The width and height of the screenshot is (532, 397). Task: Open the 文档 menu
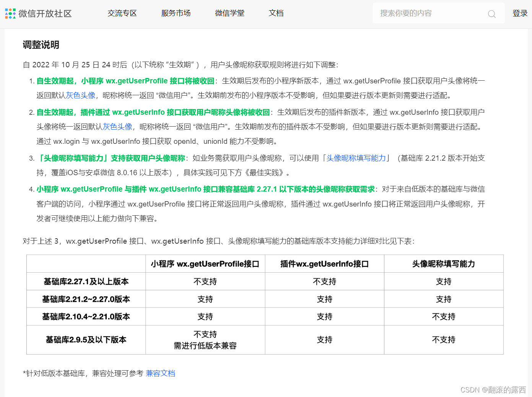276,13
